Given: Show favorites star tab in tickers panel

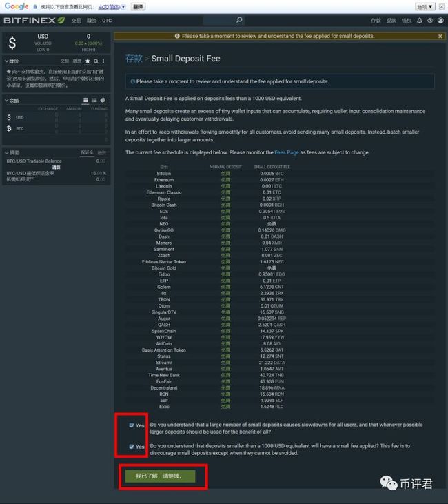Looking at the screenshot, I should point(88,61).
